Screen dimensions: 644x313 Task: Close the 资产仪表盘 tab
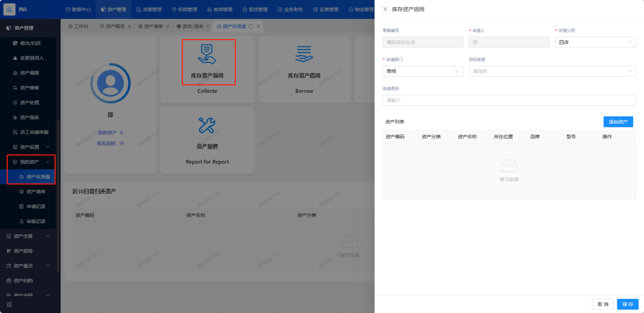258,26
